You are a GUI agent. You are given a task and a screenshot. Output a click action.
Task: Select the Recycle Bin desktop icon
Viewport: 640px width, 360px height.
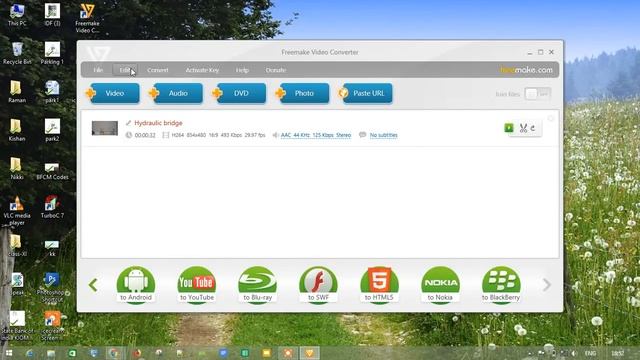[x=17, y=53]
